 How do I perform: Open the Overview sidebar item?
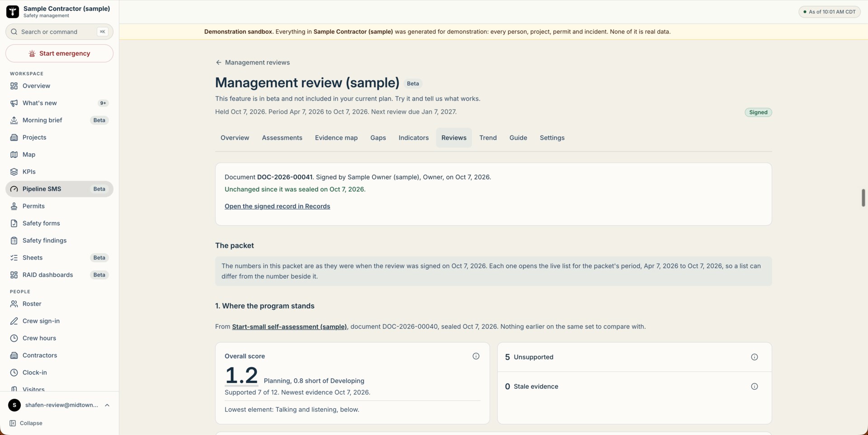tap(59, 86)
